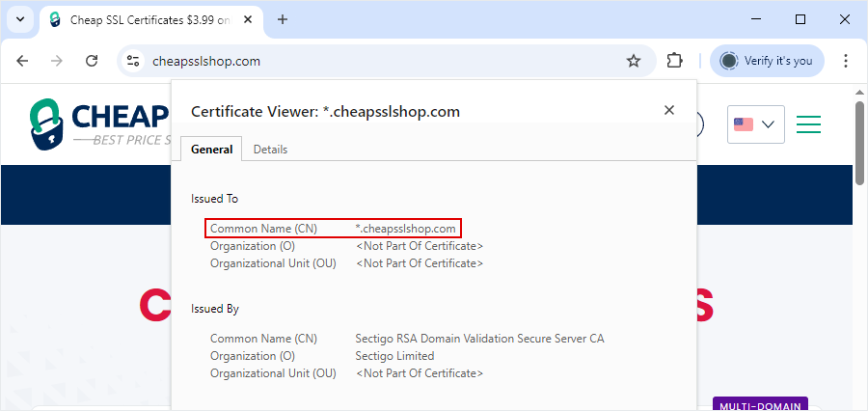Select the General tab
The image size is (868, 411).
click(211, 150)
